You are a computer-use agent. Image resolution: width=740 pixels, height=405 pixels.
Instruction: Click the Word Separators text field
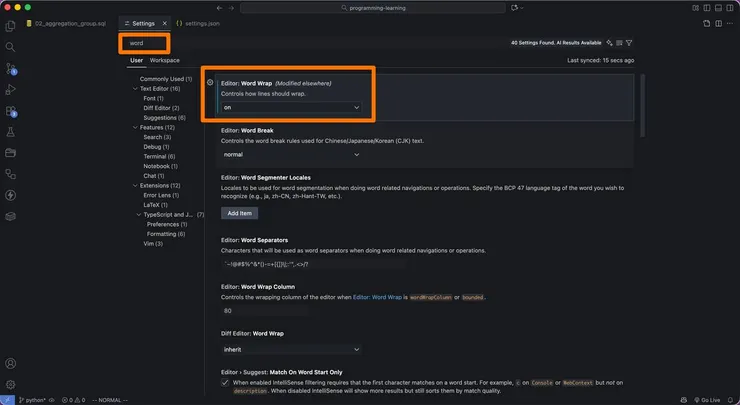(x=313, y=264)
